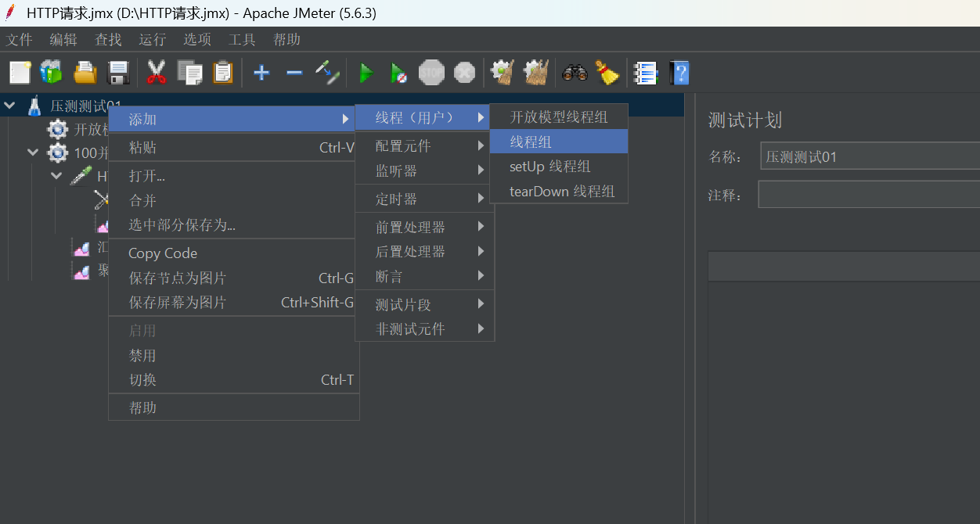
Task: Click the blue plus Expand All icon
Action: pyautogui.click(x=261, y=73)
